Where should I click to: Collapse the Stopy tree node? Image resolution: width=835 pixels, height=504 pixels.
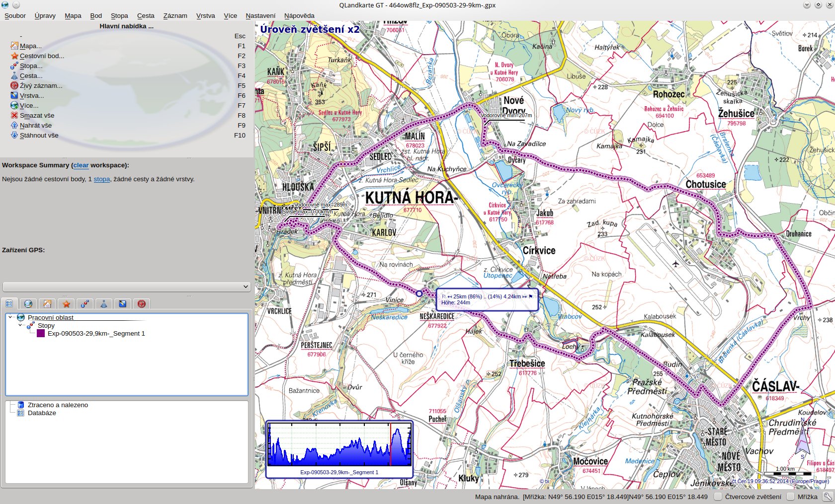point(20,325)
